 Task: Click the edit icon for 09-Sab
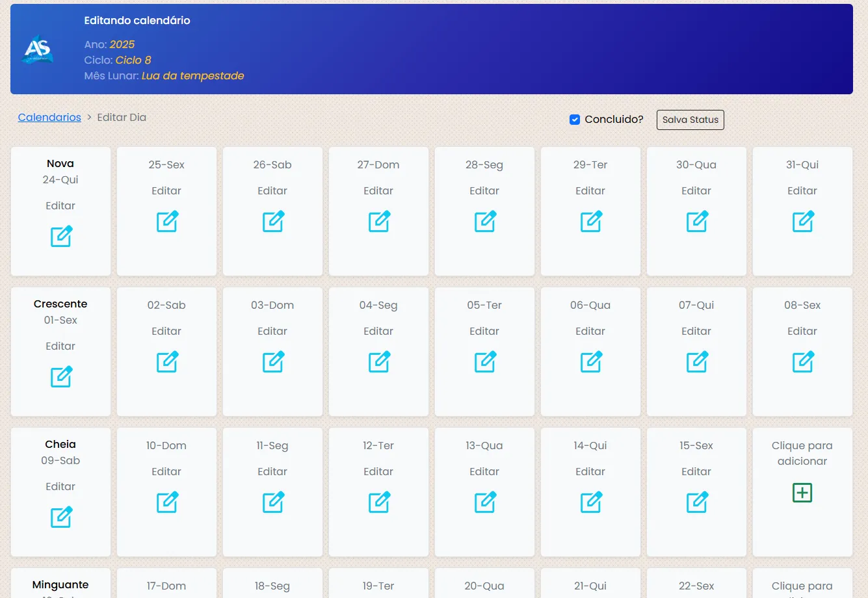point(61,517)
